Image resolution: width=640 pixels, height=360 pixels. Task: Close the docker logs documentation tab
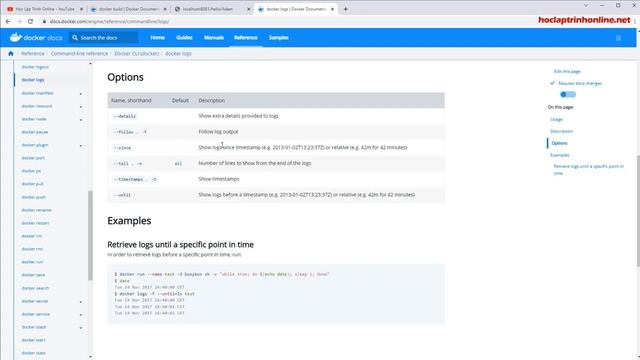point(332,9)
